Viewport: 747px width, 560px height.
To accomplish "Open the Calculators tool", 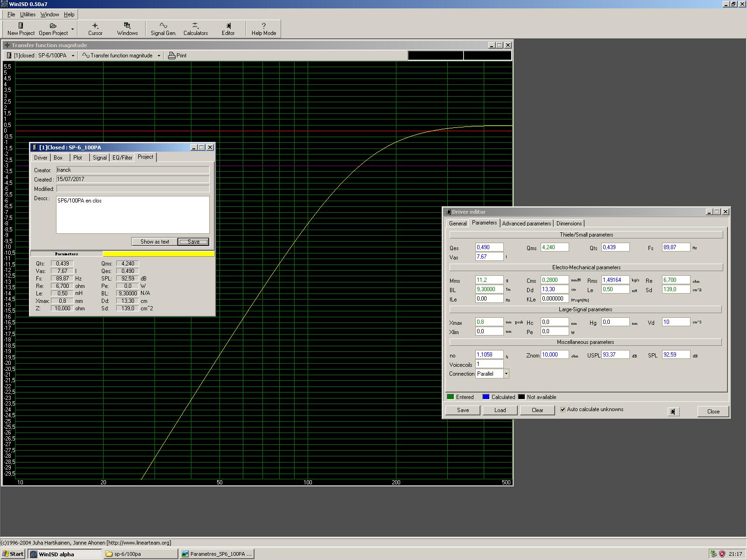I will pyautogui.click(x=195, y=28).
